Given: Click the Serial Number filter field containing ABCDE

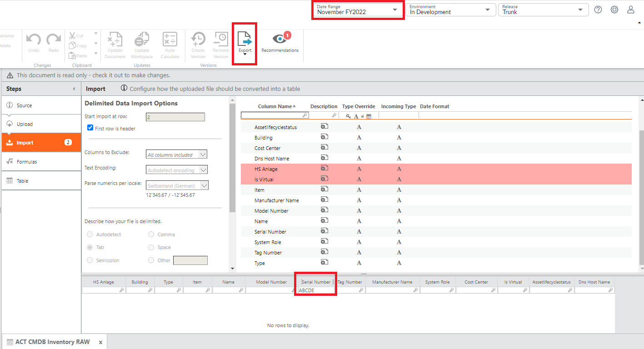Looking at the screenshot, I should (x=316, y=290).
